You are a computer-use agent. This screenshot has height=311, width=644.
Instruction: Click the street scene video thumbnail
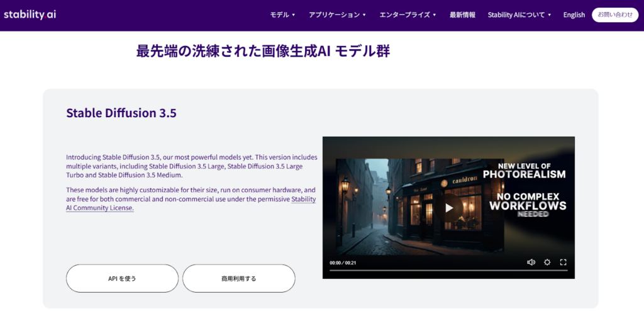click(419, 207)
